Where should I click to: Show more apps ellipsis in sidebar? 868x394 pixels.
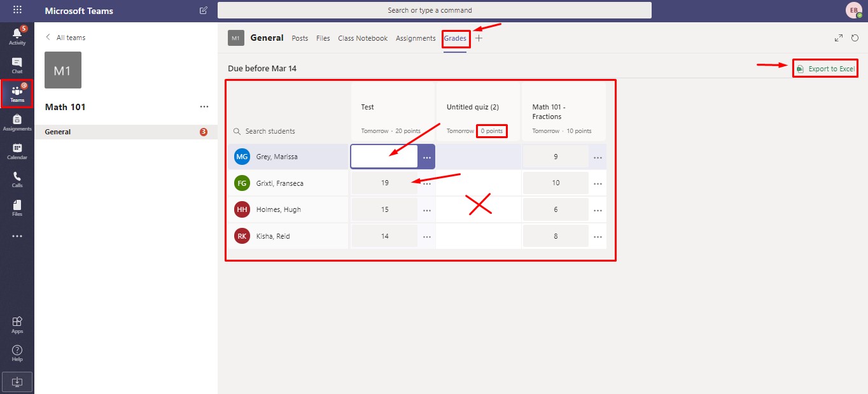(x=17, y=236)
